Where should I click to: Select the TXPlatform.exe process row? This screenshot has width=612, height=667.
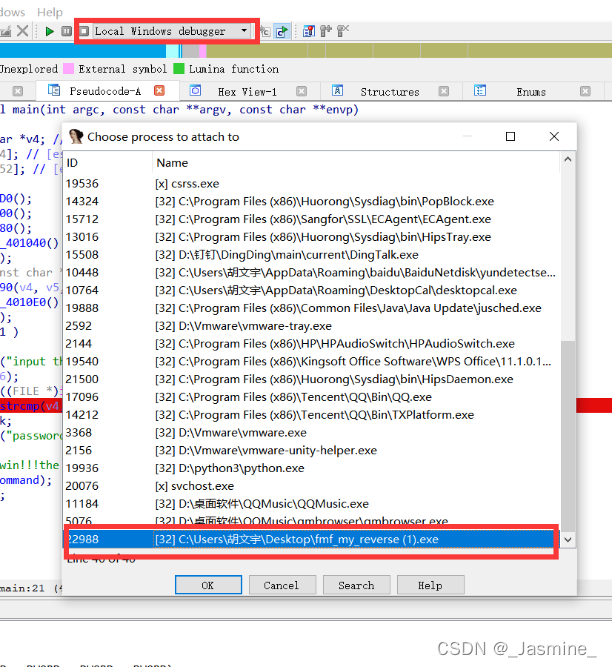click(x=311, y=415)
